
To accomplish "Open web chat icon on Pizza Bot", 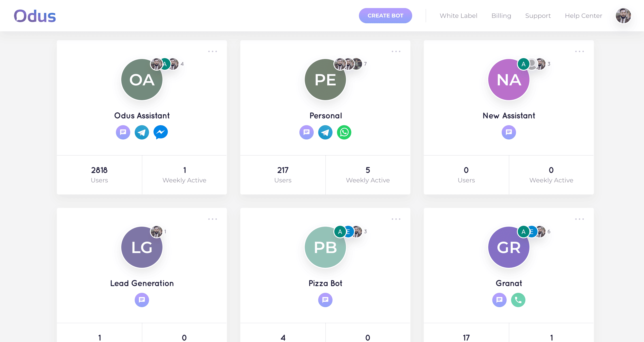I will (325, 300).
